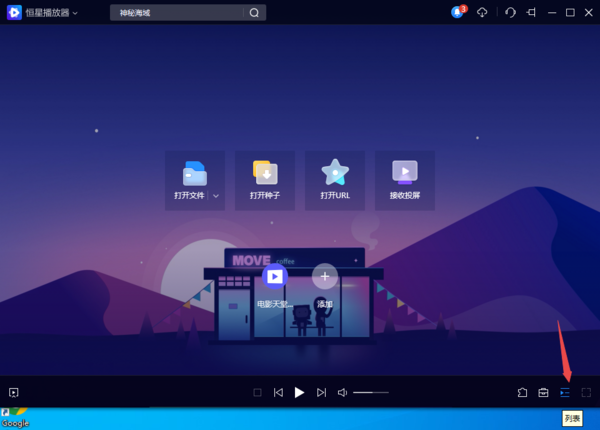Adjust the volume slider
The width and height of the screenshot is (600, 430).
coord(371,393)
